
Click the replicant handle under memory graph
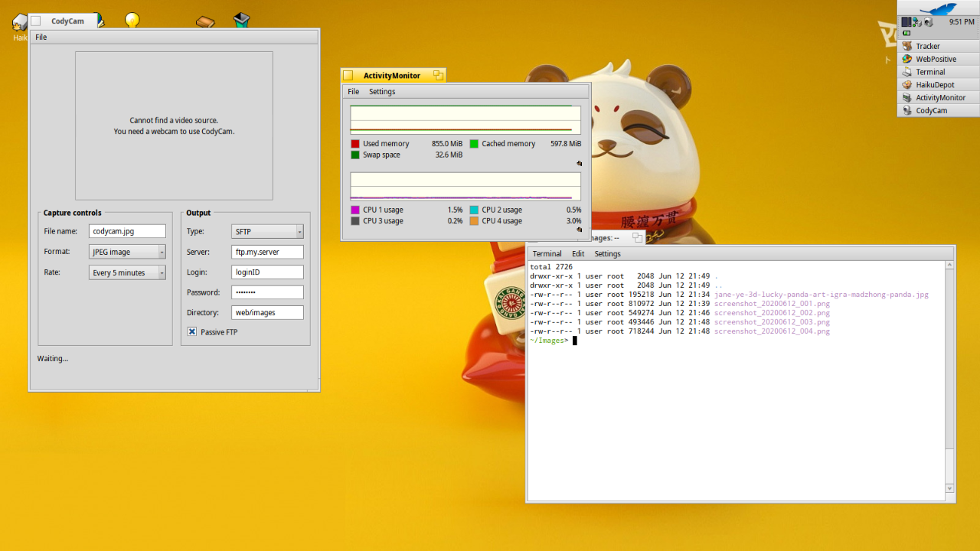click(x=579, y=164)
